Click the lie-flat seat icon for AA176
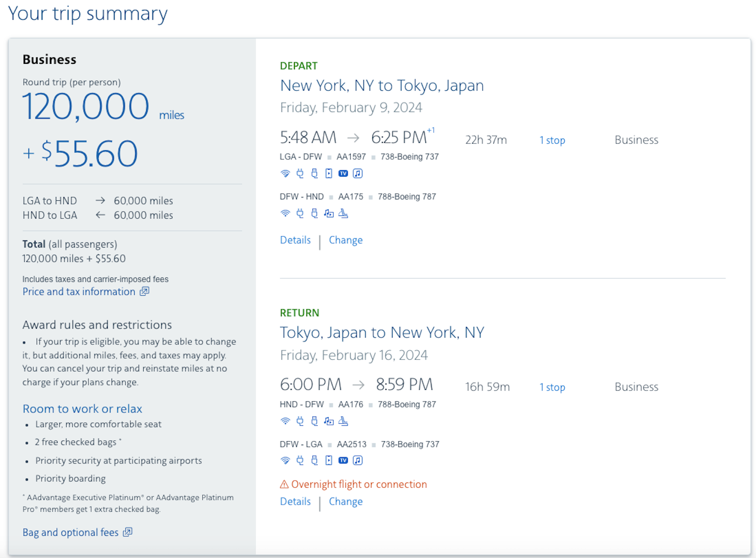This screenshot has width=756, height=558. point(344,421)
